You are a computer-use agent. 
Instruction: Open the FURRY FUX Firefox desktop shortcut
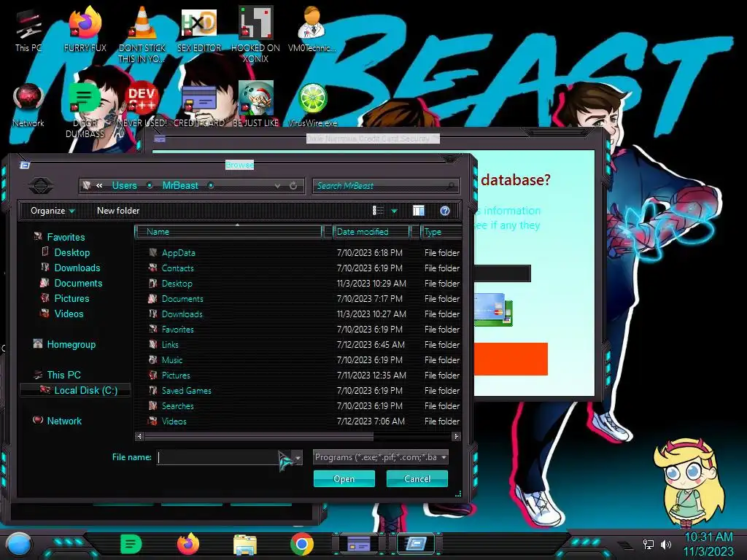point(85,29)
